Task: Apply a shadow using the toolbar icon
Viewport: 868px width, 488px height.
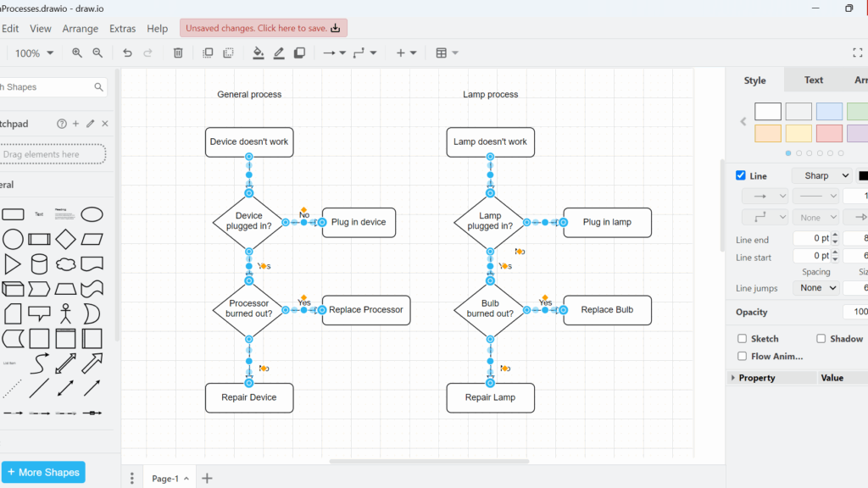Action: 299,53
